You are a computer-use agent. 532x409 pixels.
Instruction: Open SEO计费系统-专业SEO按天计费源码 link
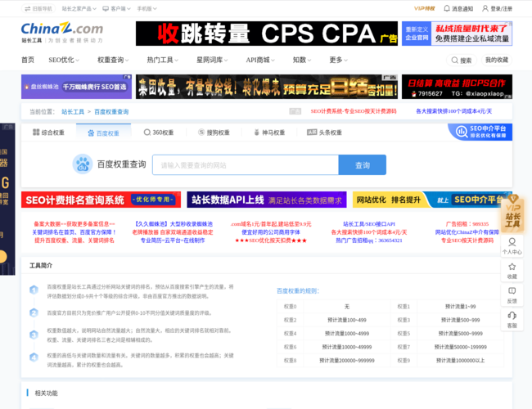coord(354,111)
